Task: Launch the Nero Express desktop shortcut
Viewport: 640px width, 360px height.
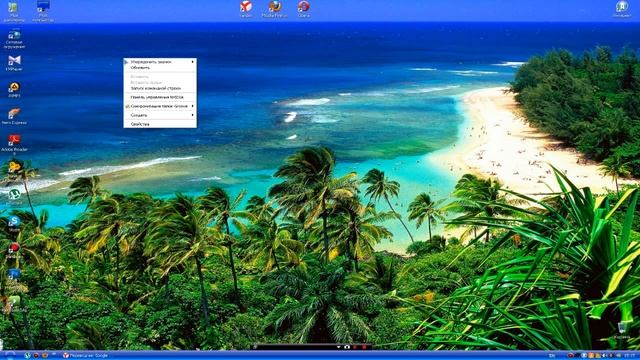Action: [14, 116]
